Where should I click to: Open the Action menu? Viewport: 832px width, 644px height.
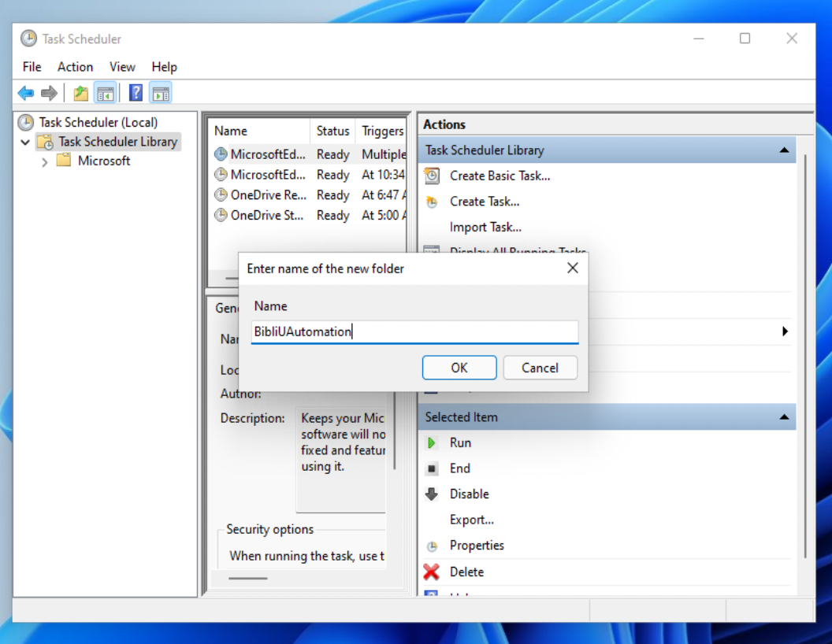coord(75,67)
